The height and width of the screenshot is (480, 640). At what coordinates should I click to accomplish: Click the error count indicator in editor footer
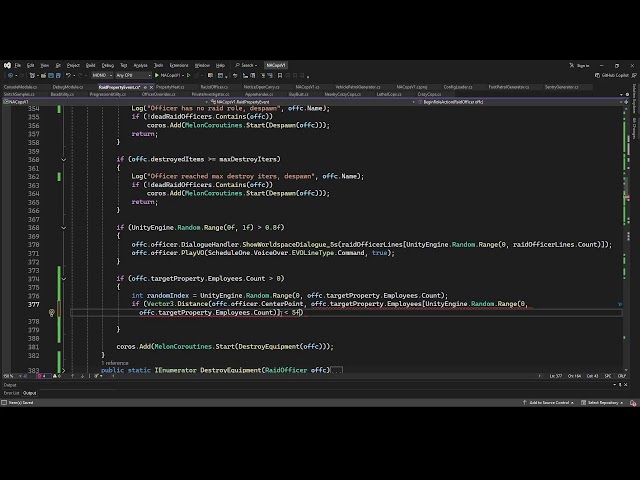pos(42,376)
